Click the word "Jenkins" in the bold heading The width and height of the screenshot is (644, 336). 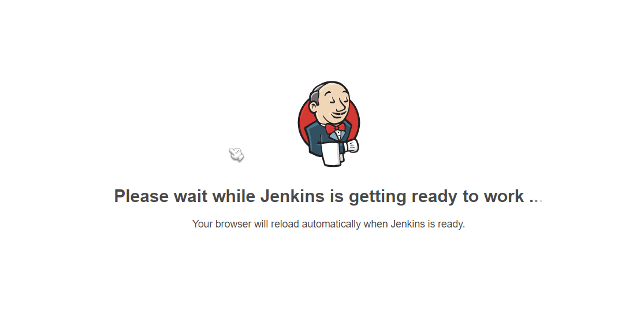[x=292, y=196]
